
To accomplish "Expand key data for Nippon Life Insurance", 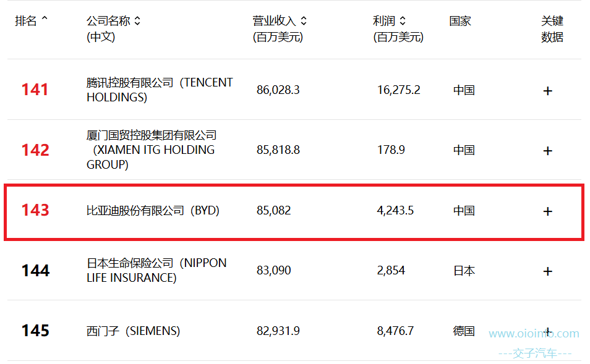I will tap(548, 271).
